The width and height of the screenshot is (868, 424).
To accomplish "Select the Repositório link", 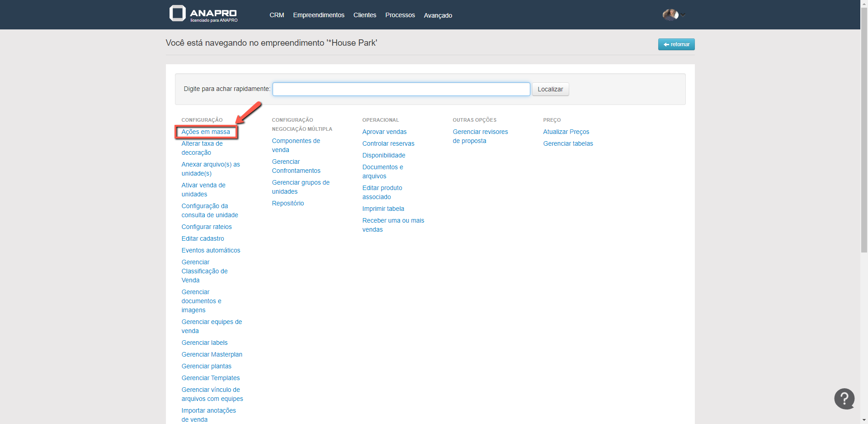I will click(288, 203).
